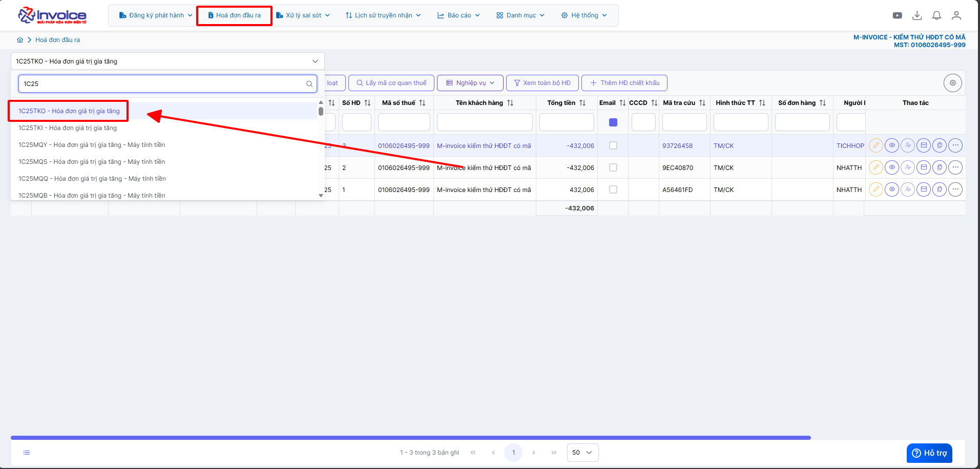View invoice 9EC40870 using the eye icon
Image resolution: width=980 pixels, height=469 pixels.
pos(892,167)
